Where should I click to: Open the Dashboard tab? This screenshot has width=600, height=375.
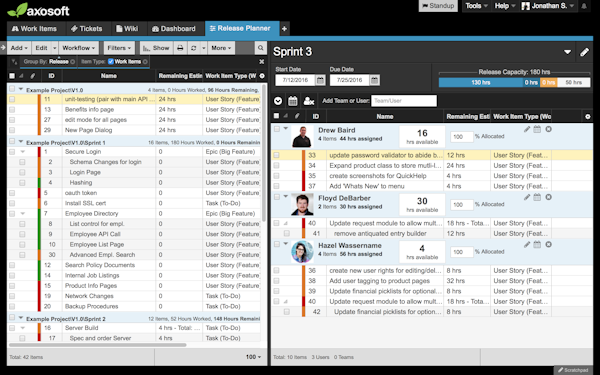tap(174, 29)
